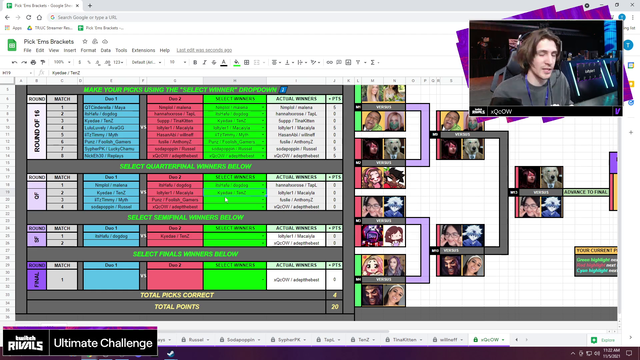The width and height of the screenshot is (640, 360).
Task: Open Windows notification center icon
Action: [x=629, y=353]
